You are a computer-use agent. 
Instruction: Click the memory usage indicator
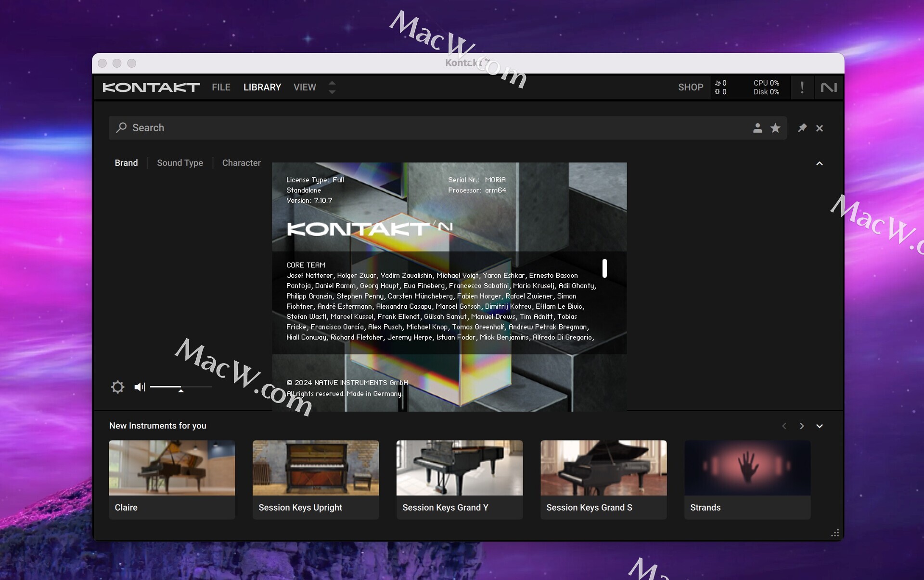(720, 91)
